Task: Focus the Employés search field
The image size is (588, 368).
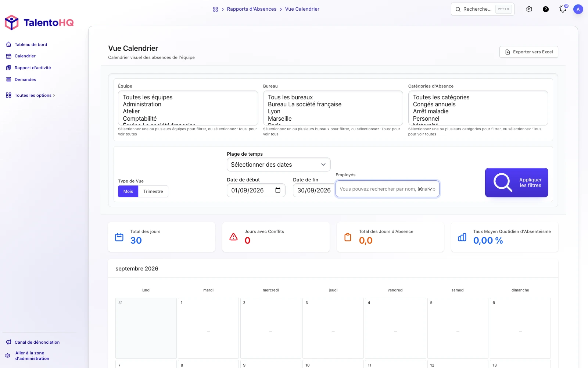Action: pyautogui.click(x=387, y=189)
